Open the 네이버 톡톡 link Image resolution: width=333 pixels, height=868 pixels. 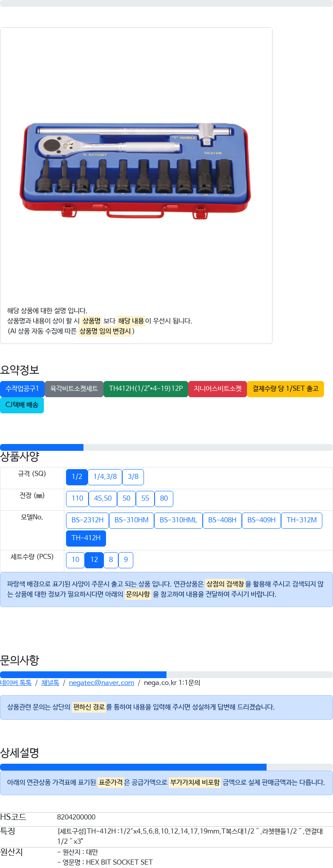(x=16, y=683)
